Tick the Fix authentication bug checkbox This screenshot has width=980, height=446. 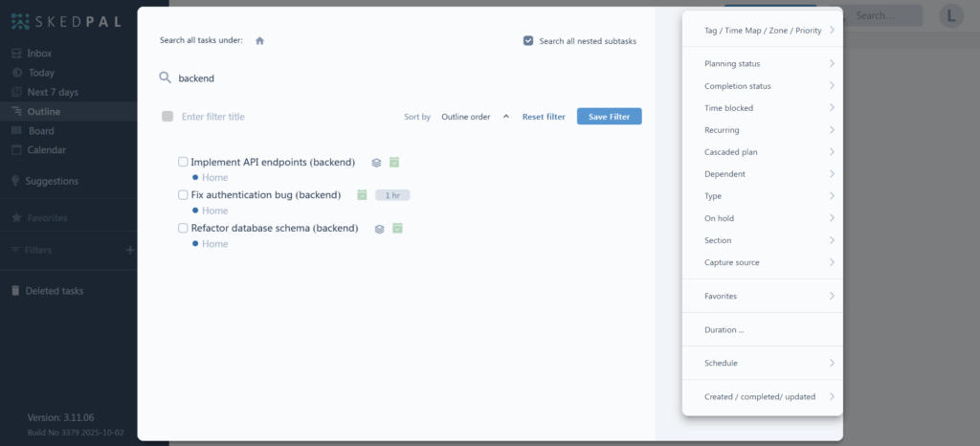(x=184, y=195)
